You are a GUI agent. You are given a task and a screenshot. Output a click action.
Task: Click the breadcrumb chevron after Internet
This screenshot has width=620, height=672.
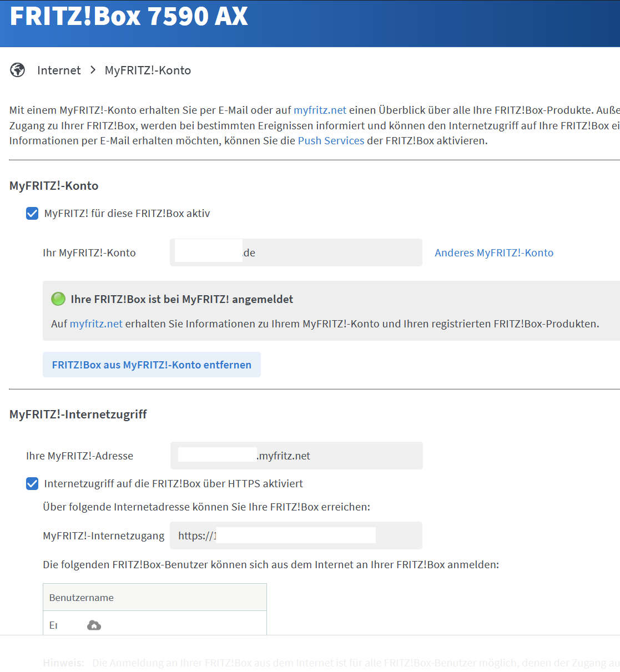point(93,70)
